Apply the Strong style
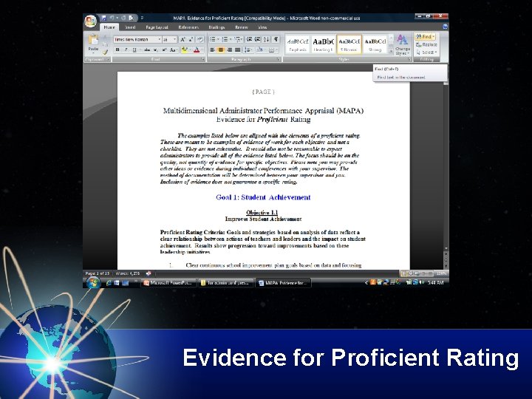The width and height of the screenshot is (532, 399). tap(375, 44)
